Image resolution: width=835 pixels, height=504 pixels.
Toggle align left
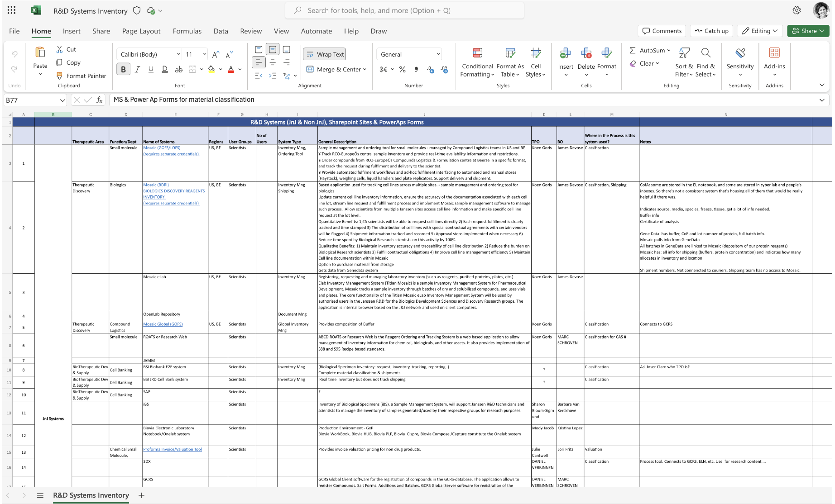click(259, 62)
